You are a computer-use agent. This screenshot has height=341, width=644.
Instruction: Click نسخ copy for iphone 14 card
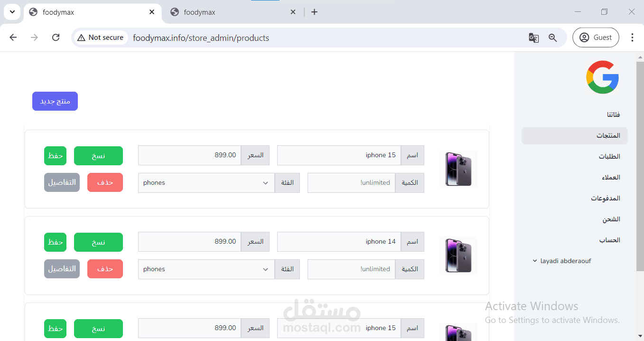(98, 242)
